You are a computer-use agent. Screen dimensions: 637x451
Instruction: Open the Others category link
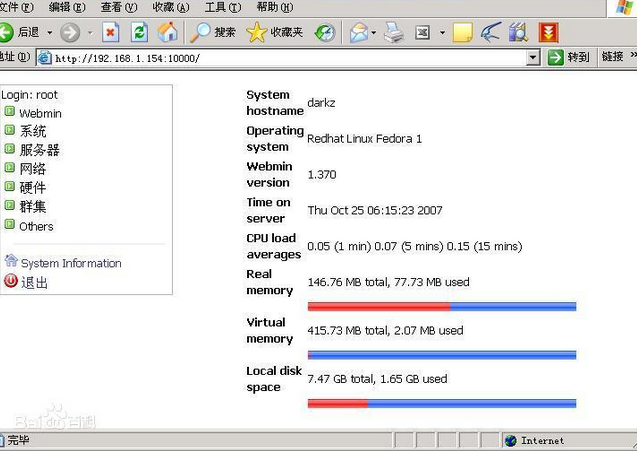[x=36, y=226]
